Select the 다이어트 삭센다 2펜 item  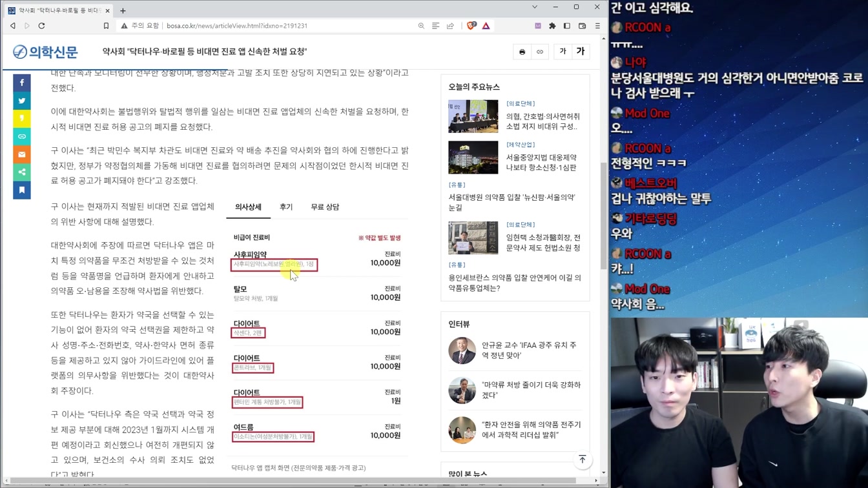pos(316,328)
